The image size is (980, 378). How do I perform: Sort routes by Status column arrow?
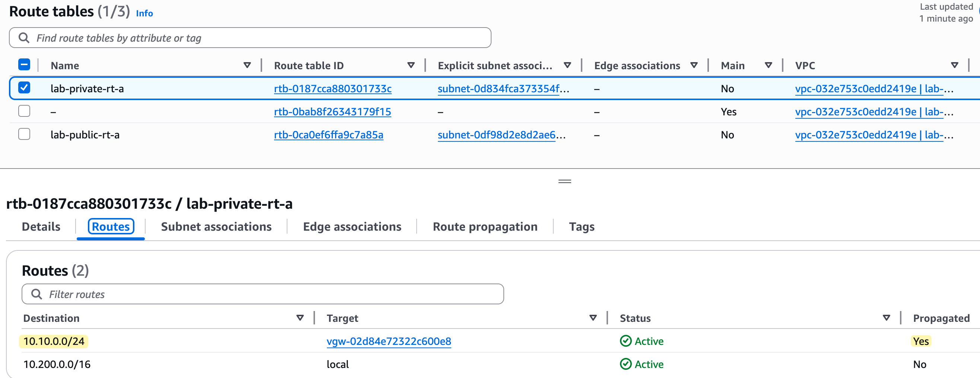[886, 318]
